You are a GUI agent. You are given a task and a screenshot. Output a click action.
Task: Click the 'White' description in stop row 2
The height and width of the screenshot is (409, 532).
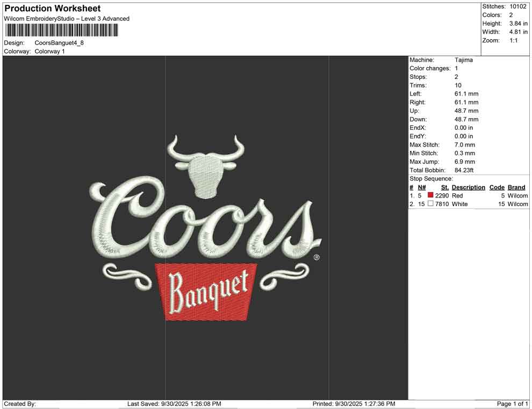tap(459, 204)
